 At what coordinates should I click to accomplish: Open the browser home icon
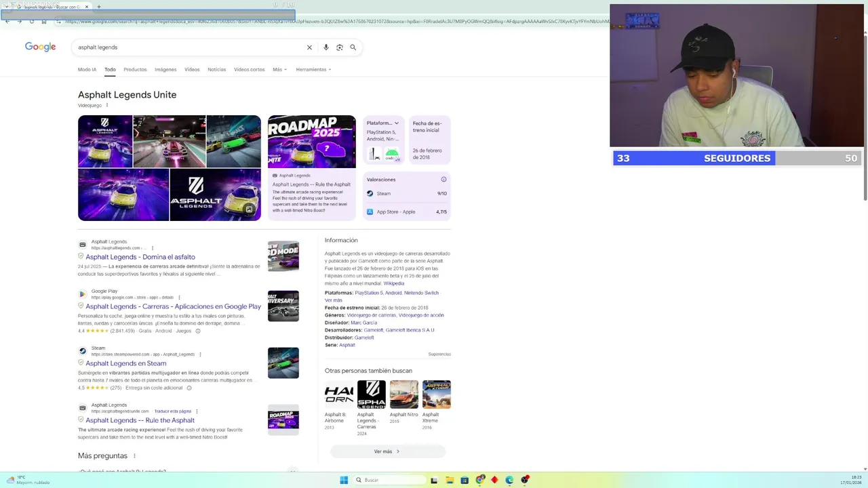click(43, 21)
